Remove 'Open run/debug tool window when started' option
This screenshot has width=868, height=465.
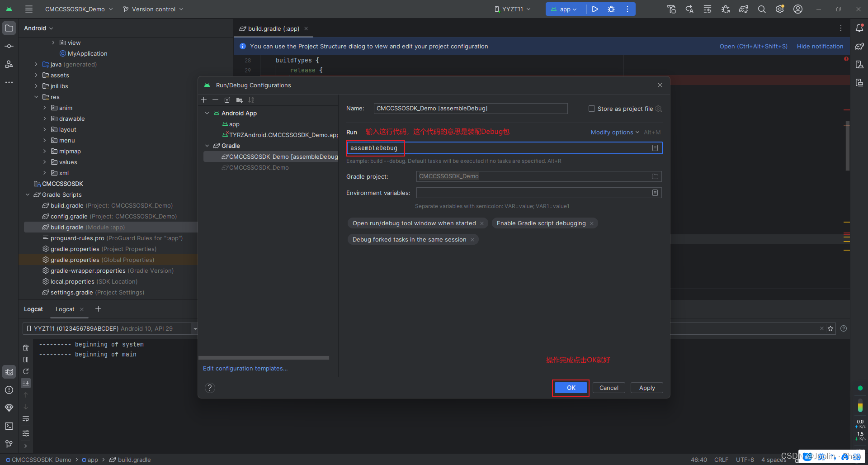point(482,223)
